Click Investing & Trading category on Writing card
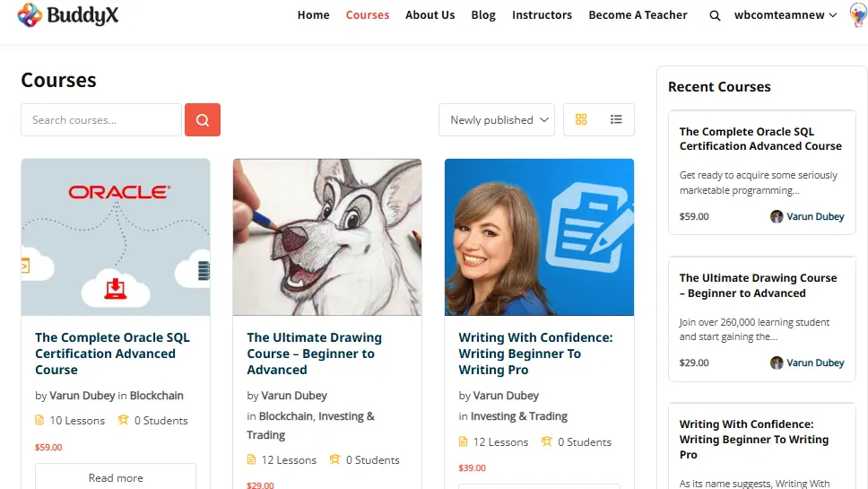 coord(519,416)
